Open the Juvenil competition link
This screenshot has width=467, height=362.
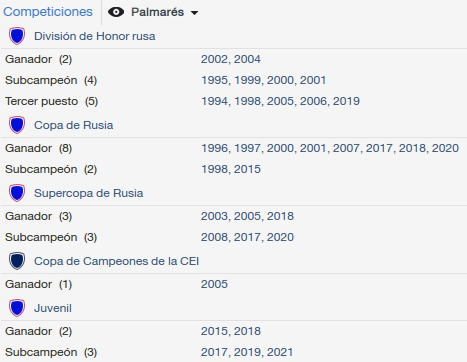point(53,308)
